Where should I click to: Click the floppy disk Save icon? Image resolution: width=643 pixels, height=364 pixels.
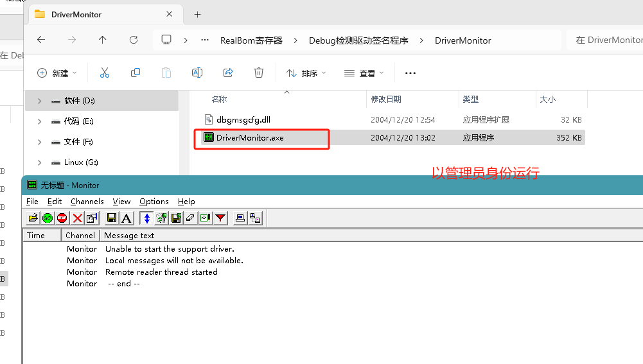[x=112, y=218]
